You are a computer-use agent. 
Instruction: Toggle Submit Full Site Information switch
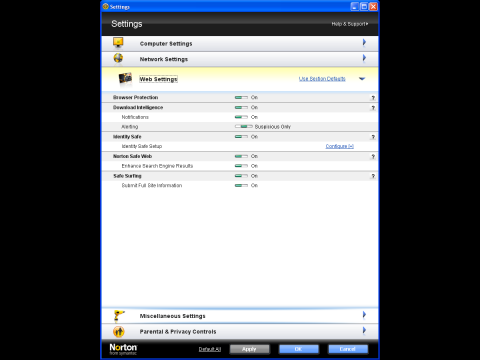241,185
